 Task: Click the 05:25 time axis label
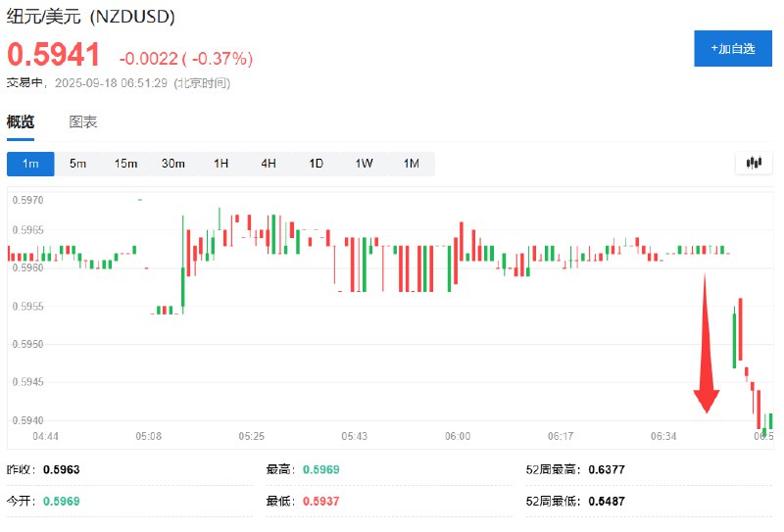click(x=252, y=437)
